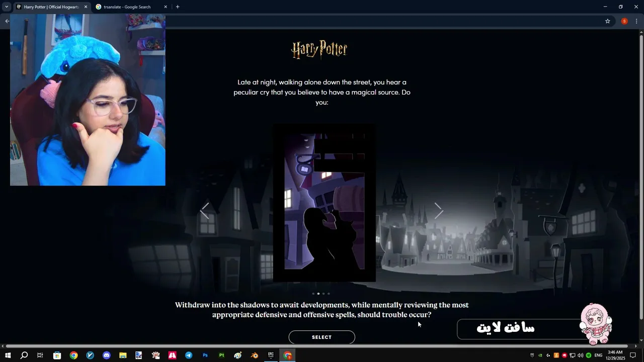This screenshot has height=362, width=644.
Task: Open Windows taskbar search
Action: pos(24,355)
